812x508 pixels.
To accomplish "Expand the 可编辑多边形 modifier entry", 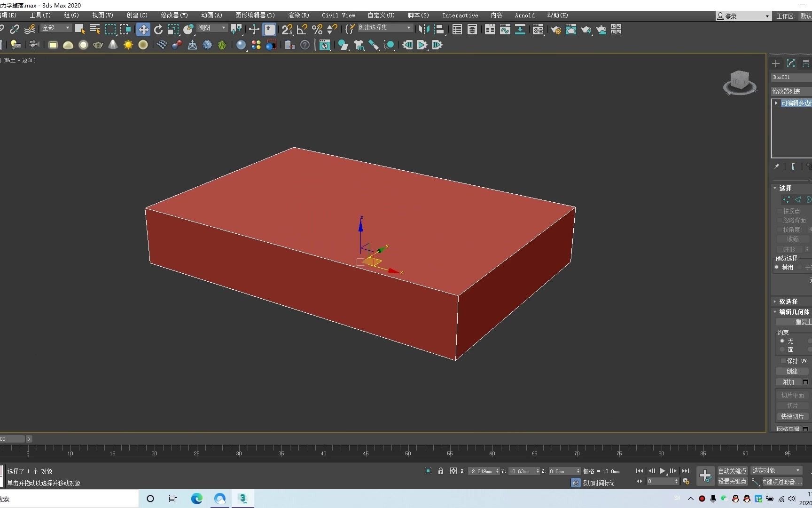I will [775, 103].
